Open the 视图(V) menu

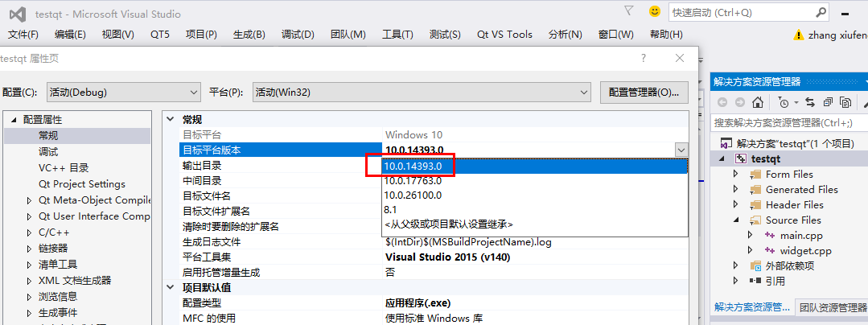click(x=118, y=35)
